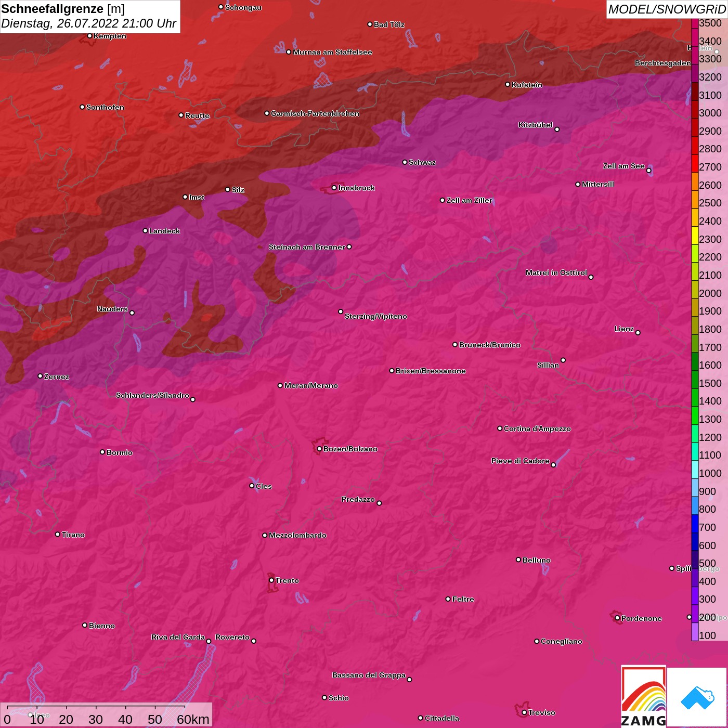Click the Brixen/Bressanone label
This screenshot has width=728, height=728.
431,371
